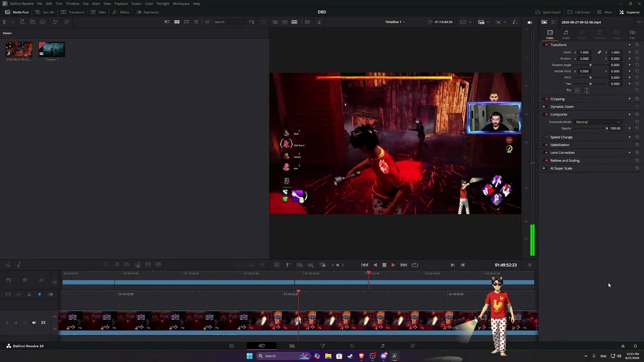
Task: Expand the Speed Change section
Action: tap(561, 137)
